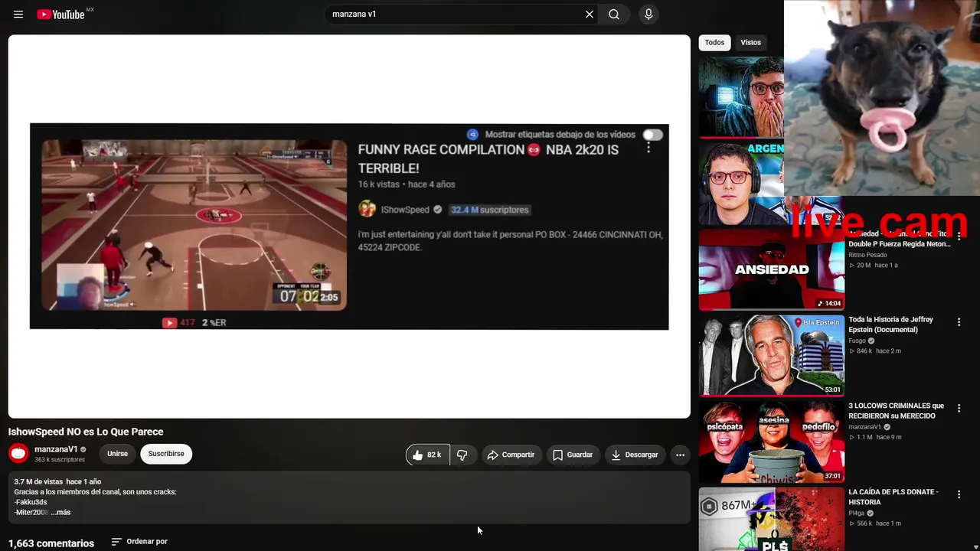Dislike the video with thumbs-down
Screen dimensions: 980x551
462,455
